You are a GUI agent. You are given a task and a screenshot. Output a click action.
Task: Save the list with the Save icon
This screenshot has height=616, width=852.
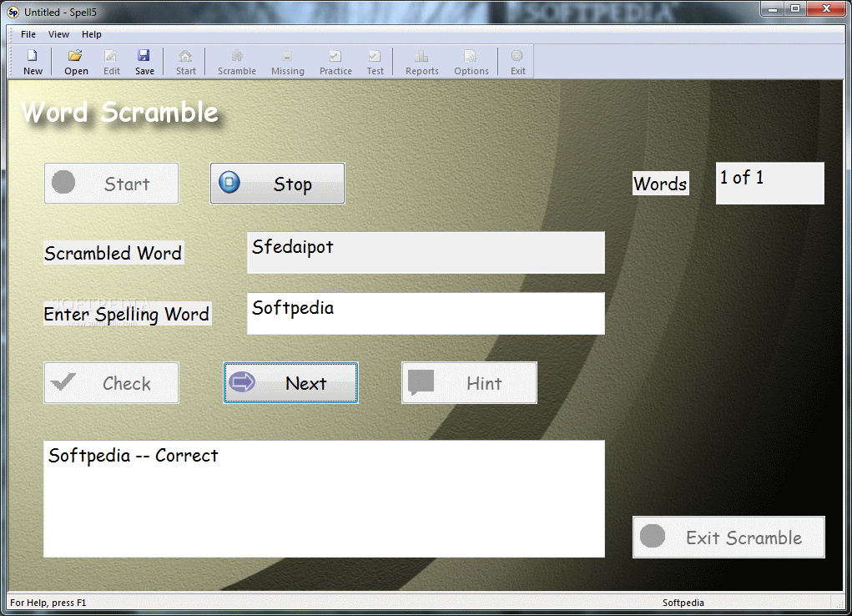[x=144, y=62]
